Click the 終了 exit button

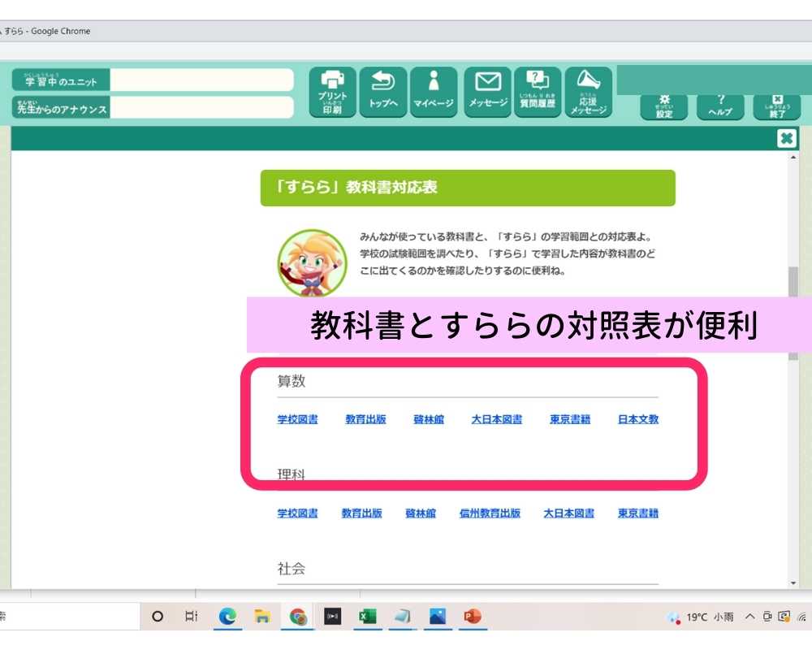[777, 106]
